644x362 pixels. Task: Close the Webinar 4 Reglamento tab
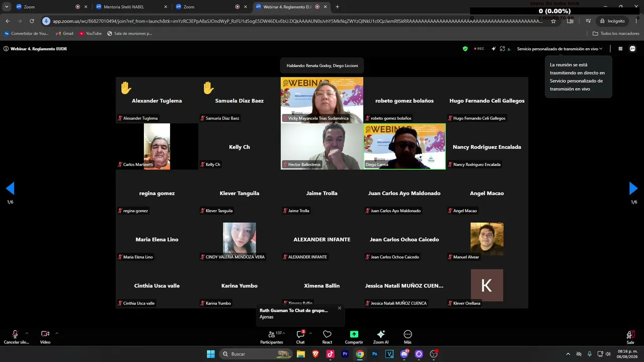click(326, 7)
